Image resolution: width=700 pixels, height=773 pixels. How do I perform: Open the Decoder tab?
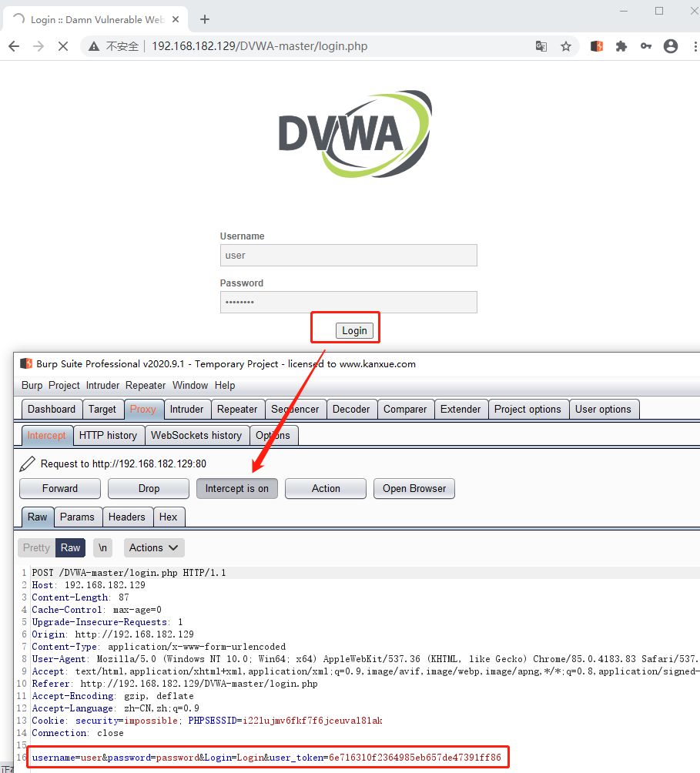click(351, 409)
